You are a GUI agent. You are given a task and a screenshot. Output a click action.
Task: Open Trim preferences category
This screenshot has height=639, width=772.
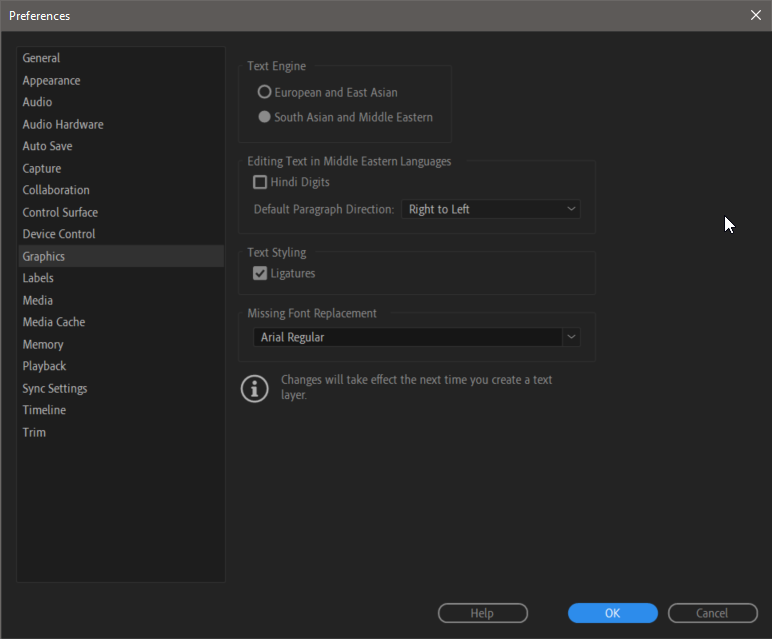(121, 432)
